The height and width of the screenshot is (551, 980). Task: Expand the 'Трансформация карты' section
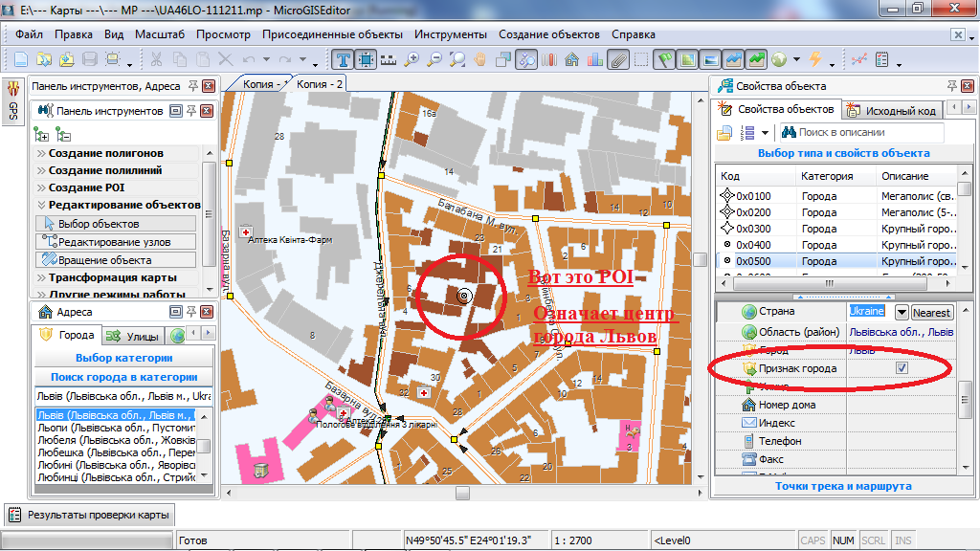112,277
